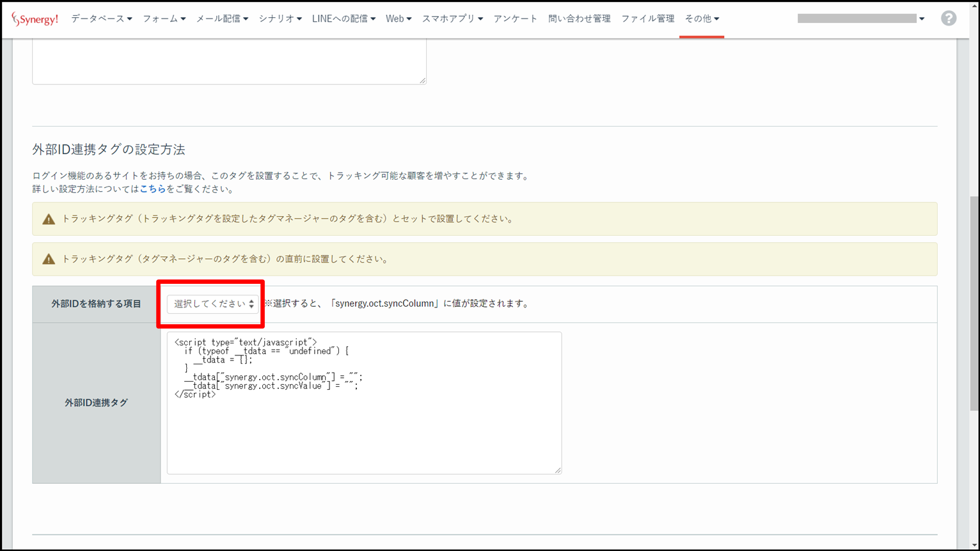Open the account name dropdown
980x551 pixels.
860,19
